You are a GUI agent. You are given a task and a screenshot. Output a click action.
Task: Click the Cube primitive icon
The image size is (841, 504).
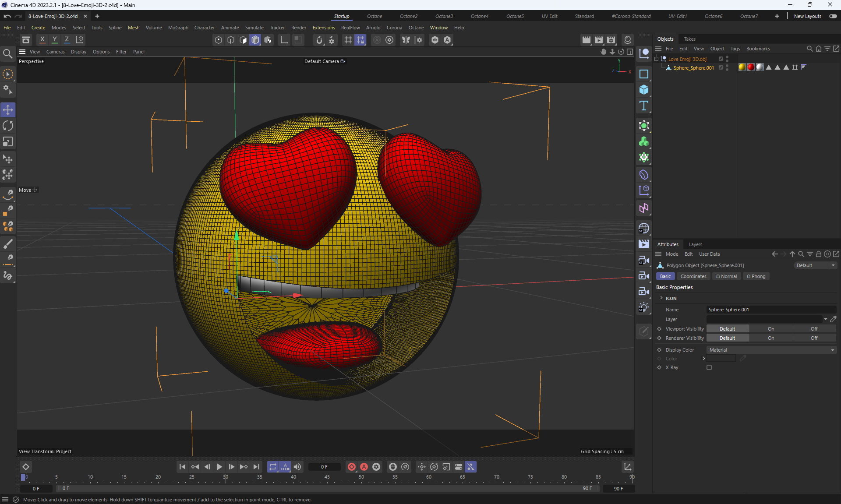coord(643,90)
